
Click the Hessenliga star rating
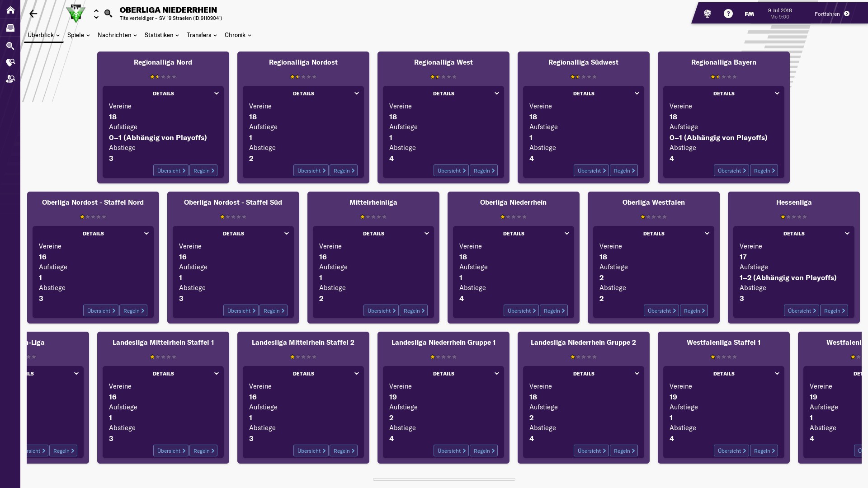point(794,217)
